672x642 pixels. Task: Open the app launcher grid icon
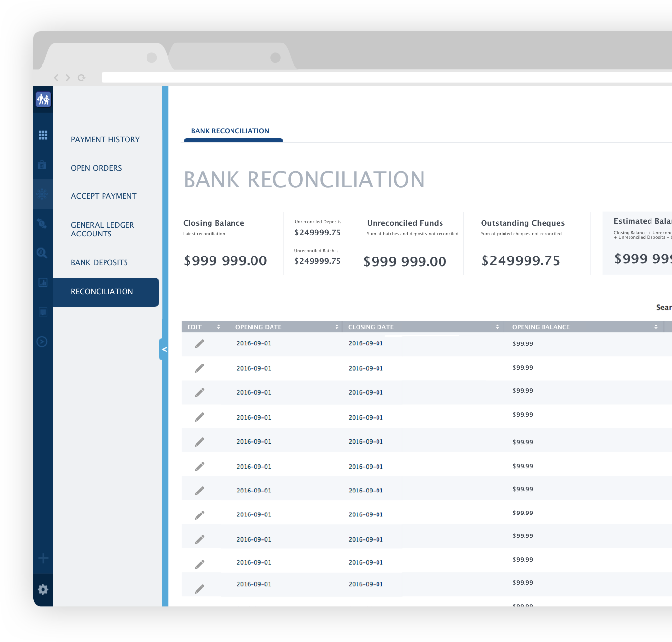pyautogui.click(x=43, y=135)
